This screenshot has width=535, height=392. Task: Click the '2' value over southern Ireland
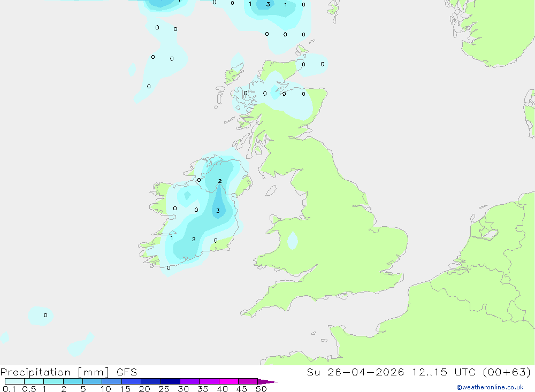pos(194,240)
